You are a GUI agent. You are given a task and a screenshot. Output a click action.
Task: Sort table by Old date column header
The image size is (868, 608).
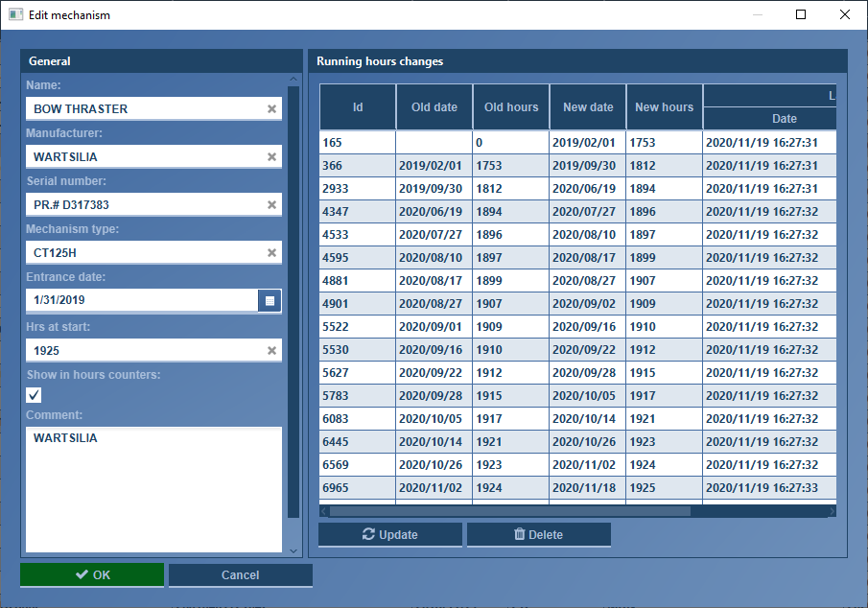point(434,107)
